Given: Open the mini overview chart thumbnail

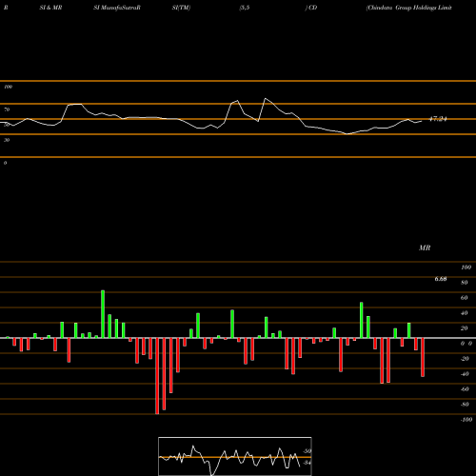Looking at the screenshot, I should (235, 456).
